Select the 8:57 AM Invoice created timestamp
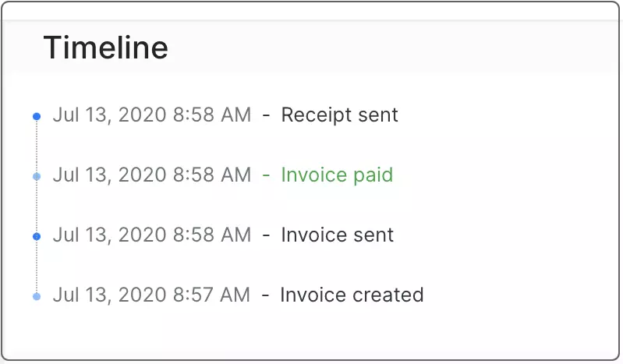623x364 pixels. pos(151,295)
